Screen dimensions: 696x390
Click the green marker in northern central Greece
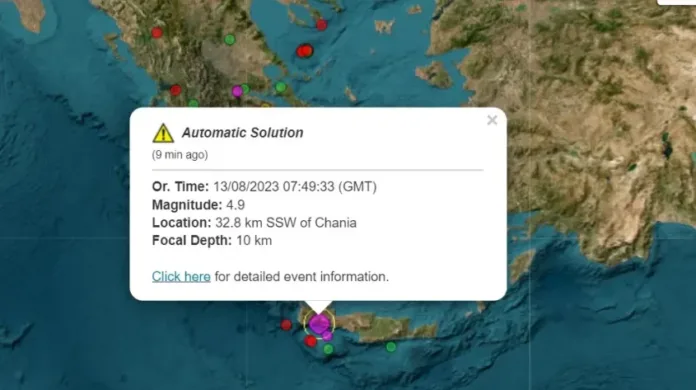(x=229, y=39)
